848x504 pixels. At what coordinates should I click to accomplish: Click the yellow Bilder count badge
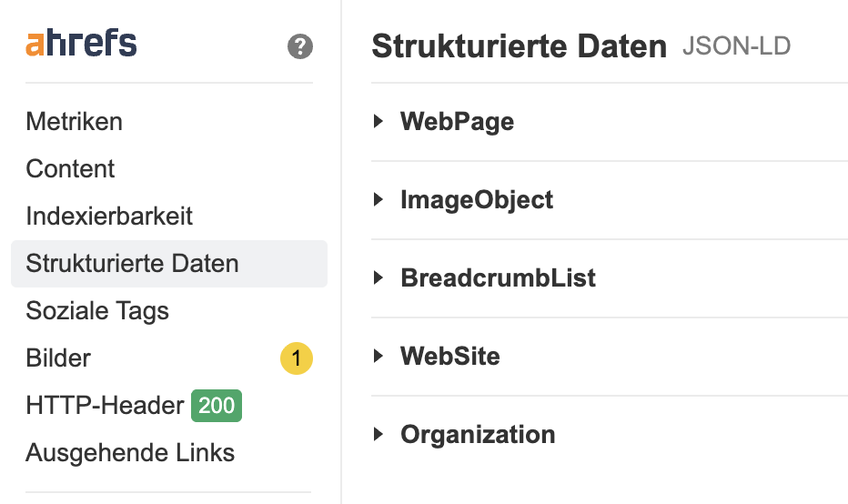[296, 358]
